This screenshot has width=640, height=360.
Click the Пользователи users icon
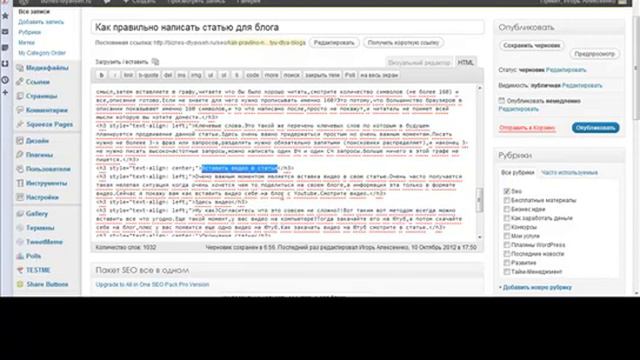tap(20, 169)
